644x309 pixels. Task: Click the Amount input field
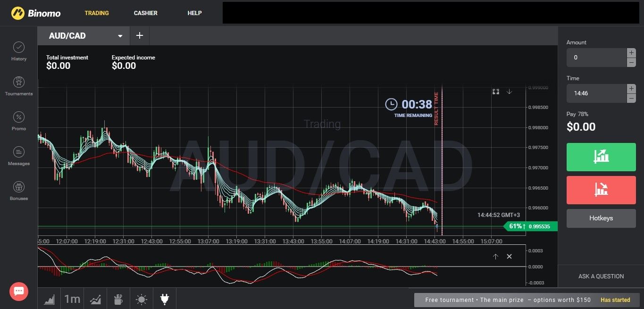[x=596, y=58]
